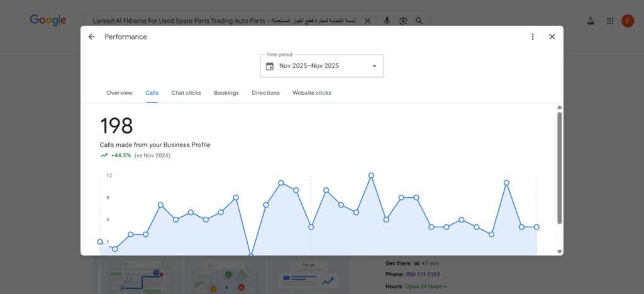
Task: Clear the search text with X icon
Action: tap(368, 21)
